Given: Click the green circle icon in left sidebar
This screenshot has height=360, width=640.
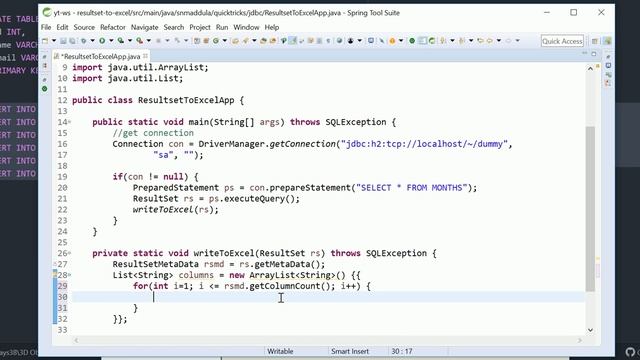Looking at the screenshot, I should coord(44,89).
